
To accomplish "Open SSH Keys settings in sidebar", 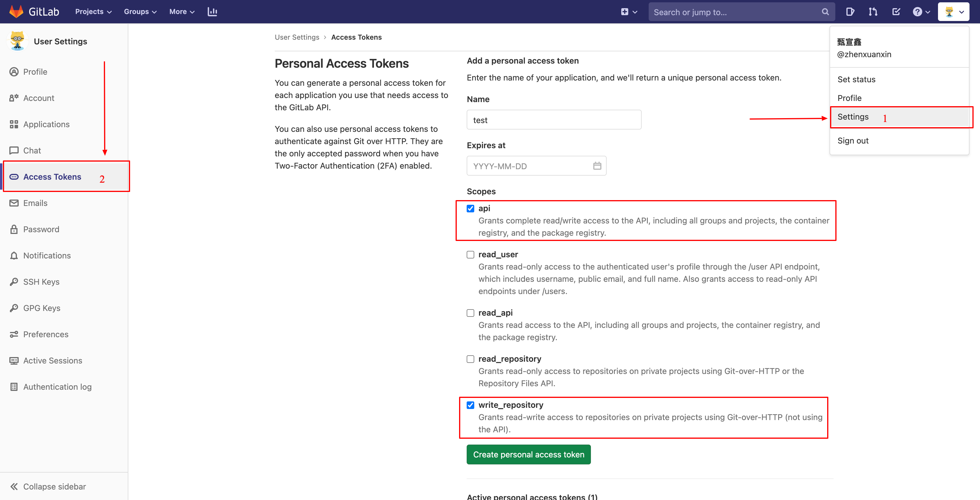I will pyautogui.click(x=41, y=282).
